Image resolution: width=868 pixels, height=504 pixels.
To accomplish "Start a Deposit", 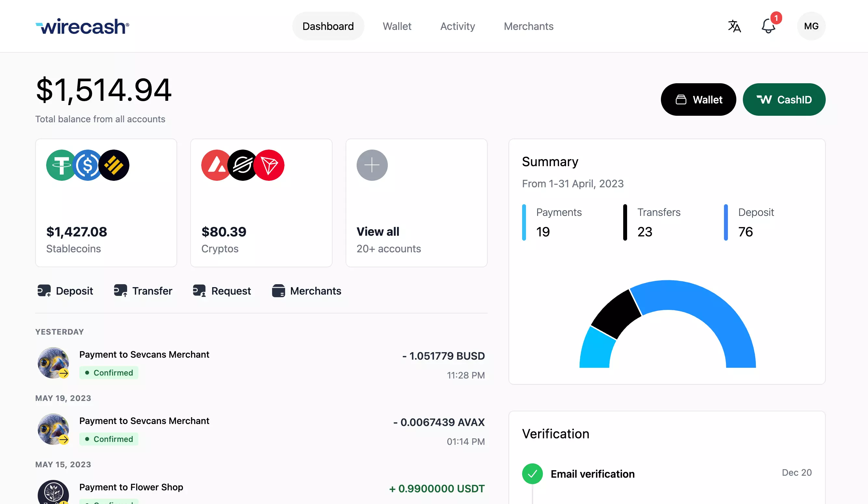I will (x=65, y=291).
